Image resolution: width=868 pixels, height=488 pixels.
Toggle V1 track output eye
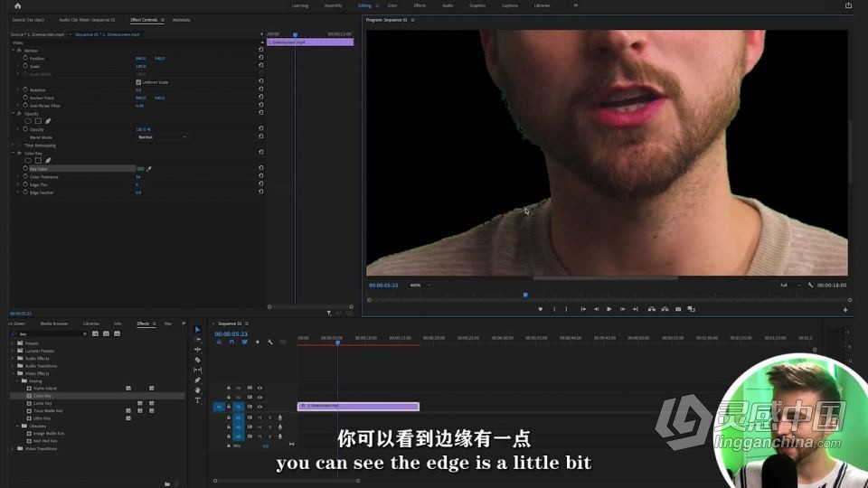(259, 407)
